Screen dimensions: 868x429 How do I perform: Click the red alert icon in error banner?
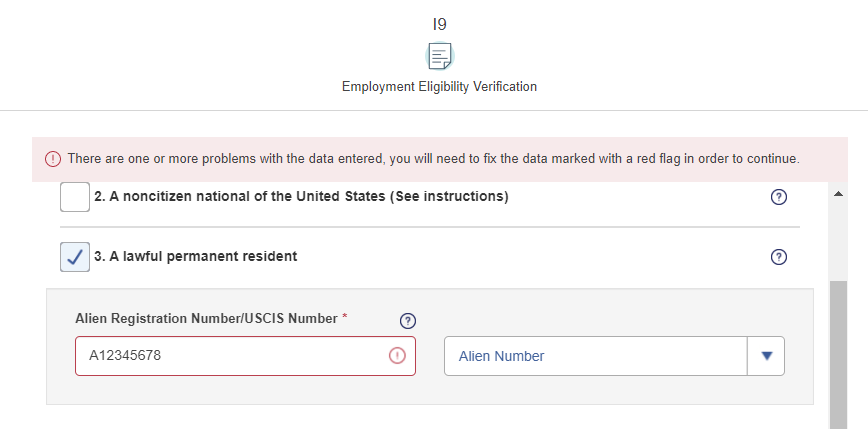pos(53,159)
